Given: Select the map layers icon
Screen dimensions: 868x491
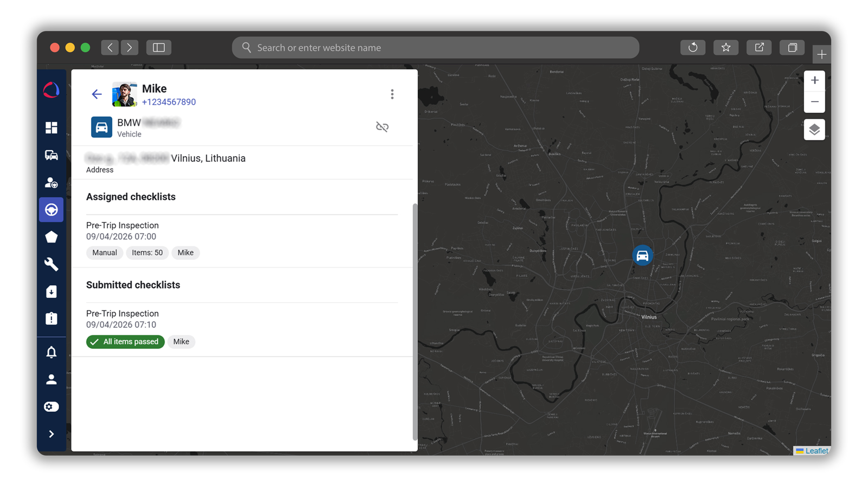Looking at the screenshot, I should pos(814,129).
